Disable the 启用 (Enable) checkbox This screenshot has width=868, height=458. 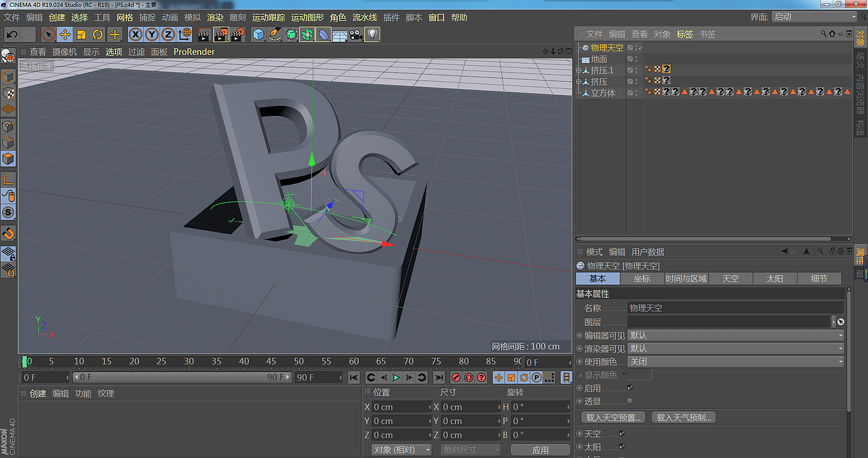click(x=629, y=387)
